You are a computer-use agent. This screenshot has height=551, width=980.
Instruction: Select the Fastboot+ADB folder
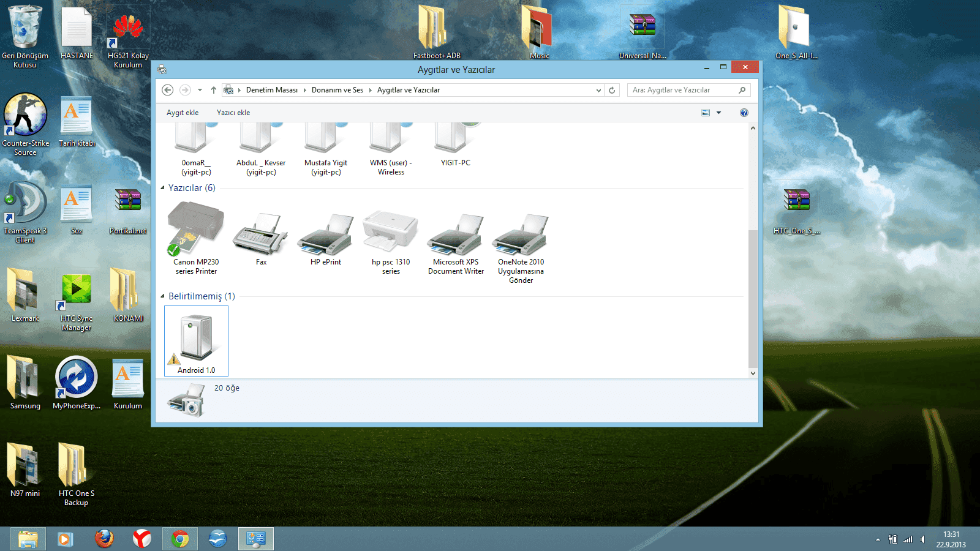pos(436,32)
